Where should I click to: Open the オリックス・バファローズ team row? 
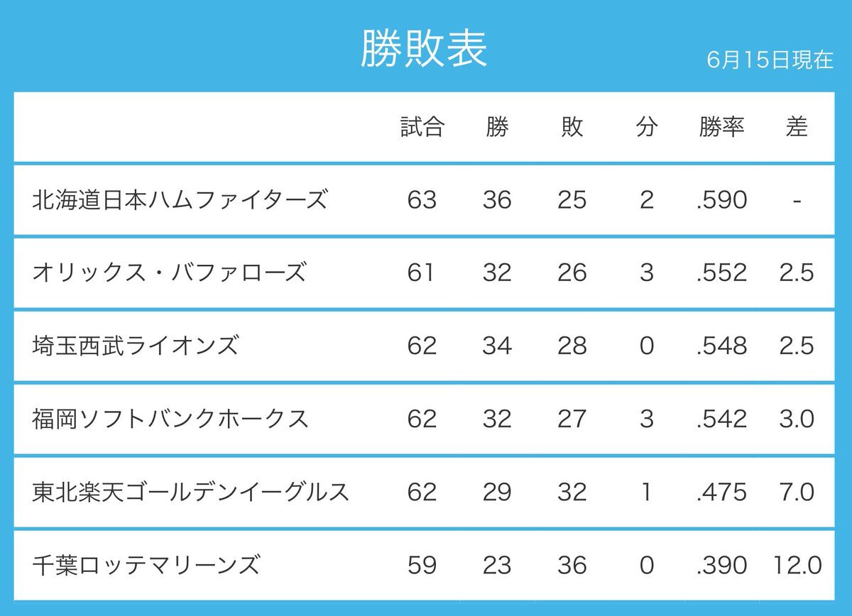425,273
